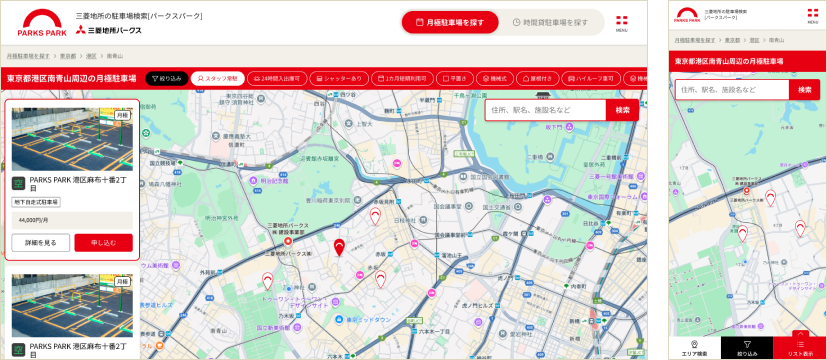
Task: Expand list with the red up-chevron in mobile view
Action: (x=801, y=334)
